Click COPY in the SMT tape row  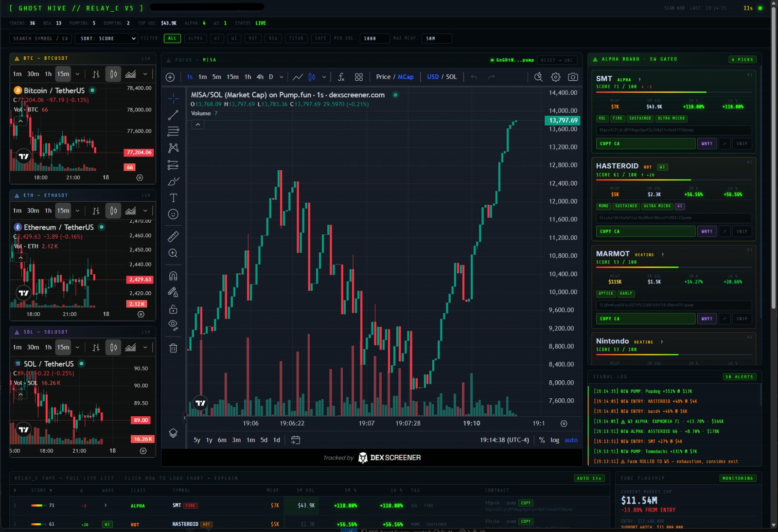click(526, 503)
